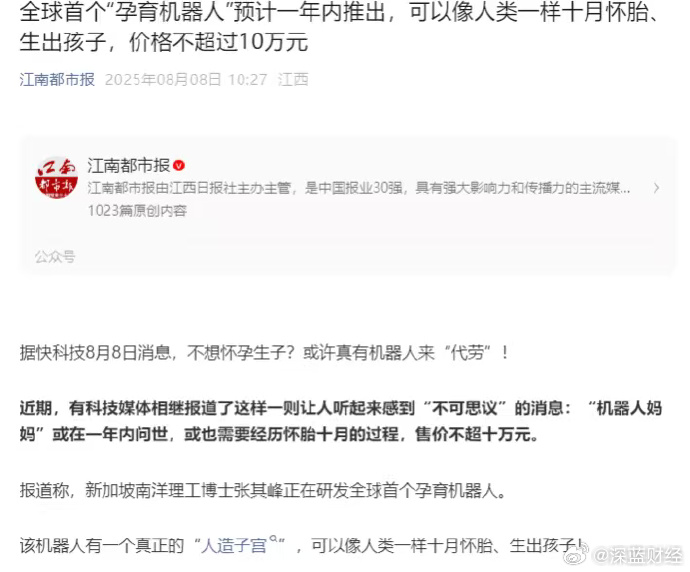Click the red verified badge beside 江南都市报
This screenshot has height=572, width=690.
tap(179, 165)
